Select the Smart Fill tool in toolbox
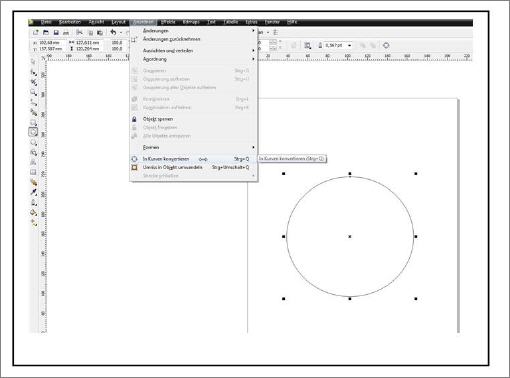510x378 pixels. tap(33, 112)
